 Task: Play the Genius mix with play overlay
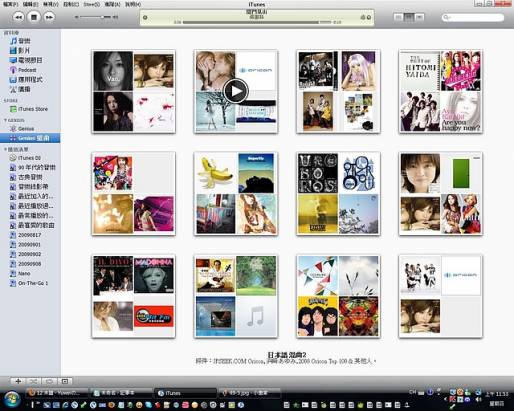236,91
